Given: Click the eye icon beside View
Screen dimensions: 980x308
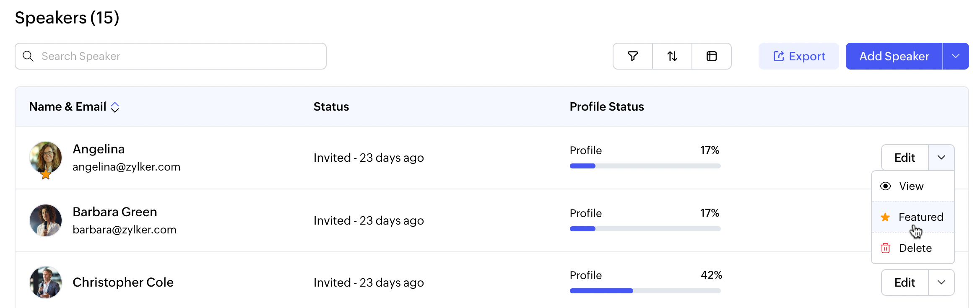Looking at the screenshot, I should click(885, 186).
